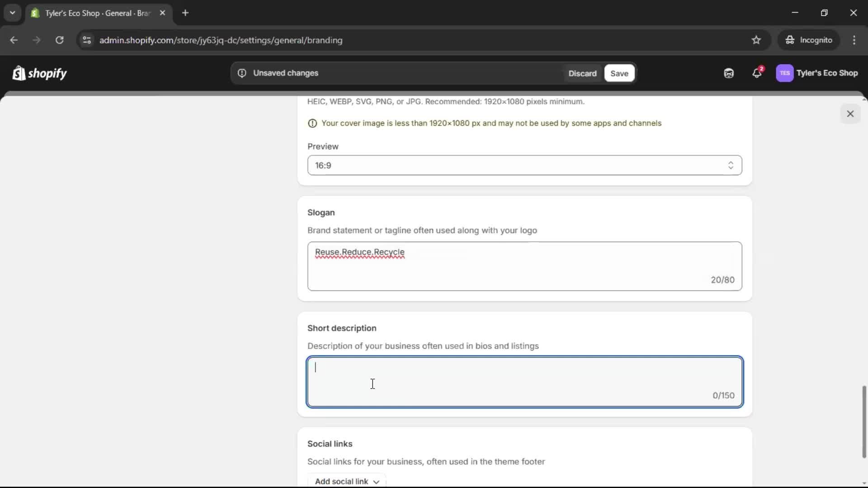Click the unsaved changes alert icon

(242, 73)
